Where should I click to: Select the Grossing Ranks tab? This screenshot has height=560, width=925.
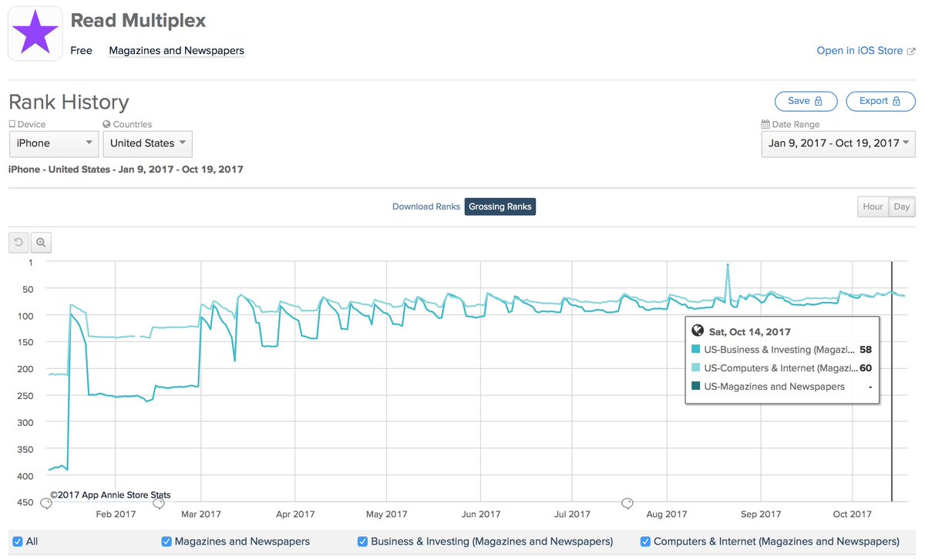tap(499, 206)
